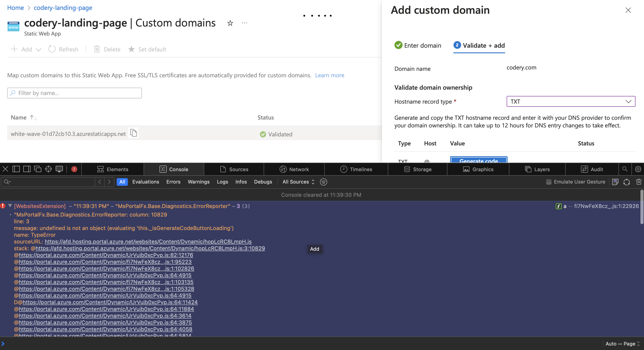Detach inspector into separate window icon
Viewport: 644px width, 350px height.
click(37, 169)
